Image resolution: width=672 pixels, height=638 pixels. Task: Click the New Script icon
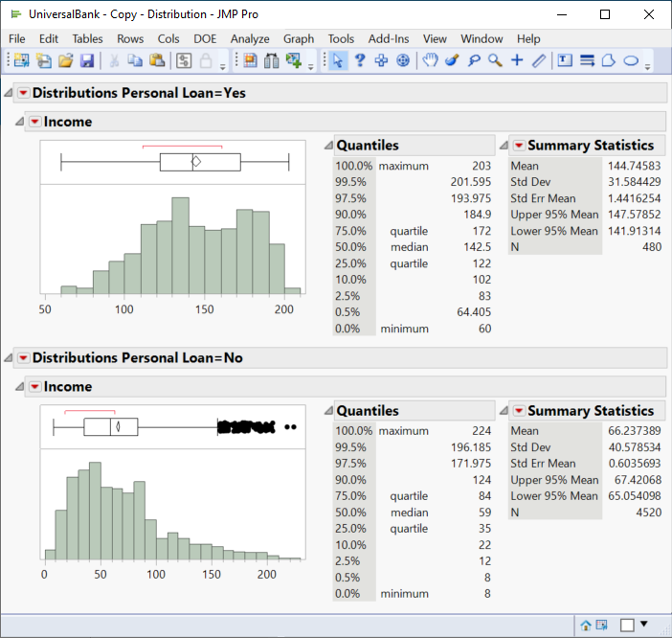(44, 60)
